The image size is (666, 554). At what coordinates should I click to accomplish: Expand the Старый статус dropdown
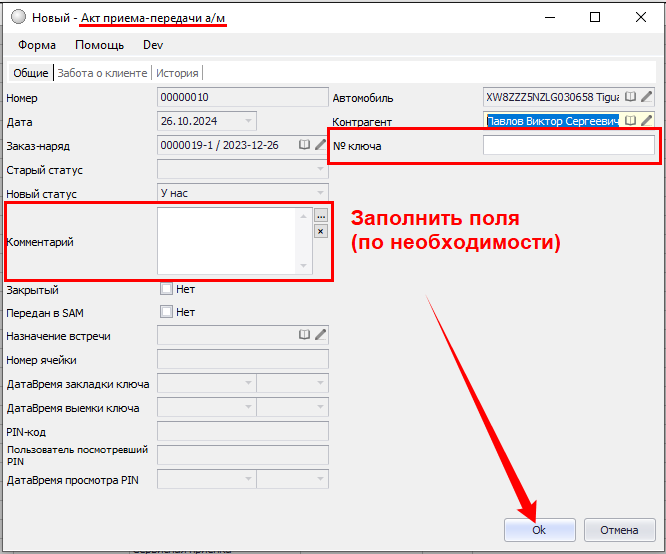[320, 169]
